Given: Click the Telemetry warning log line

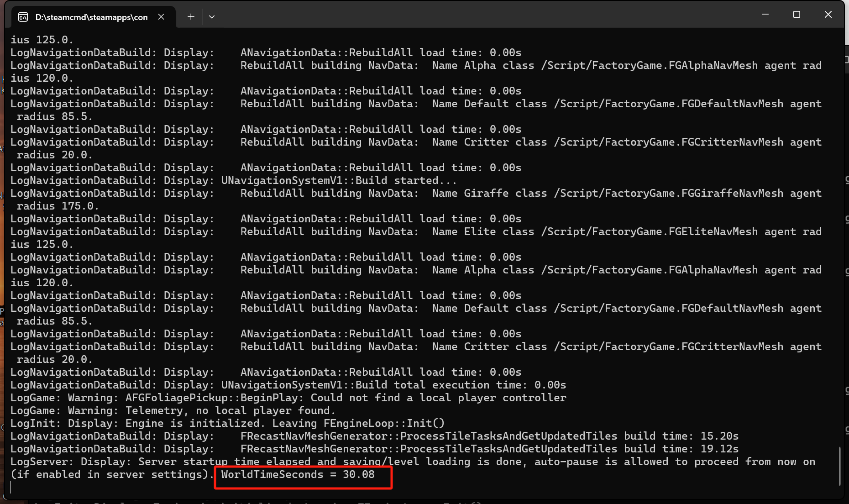Looking at the screenshot, I should point(173,410).
